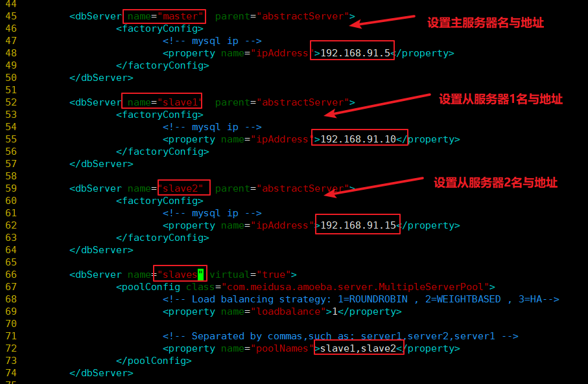Click the name="slave1" attribute
Screen dimensions: 588x384
click(163, 103)
